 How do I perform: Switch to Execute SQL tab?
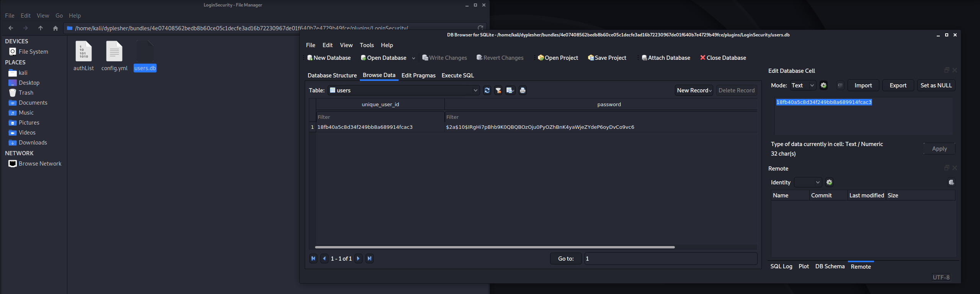coord(457,76)
